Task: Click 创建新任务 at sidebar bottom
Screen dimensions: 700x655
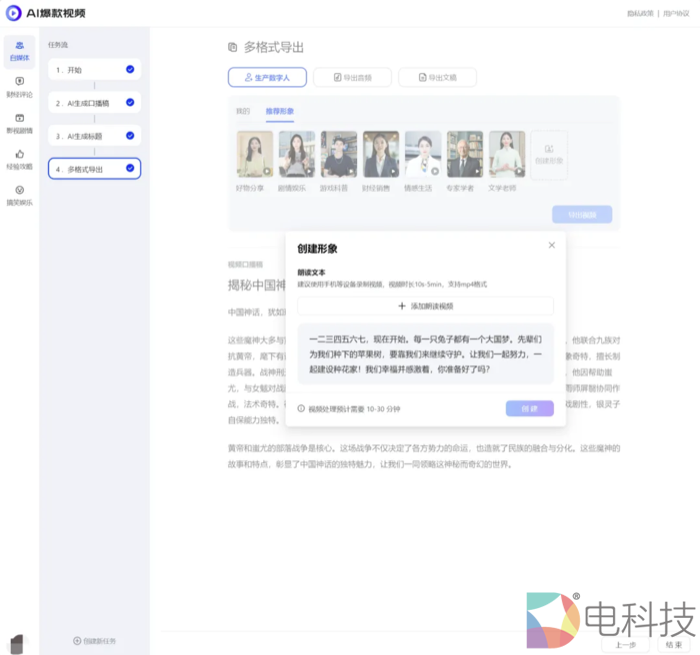Action: (94, 640)
